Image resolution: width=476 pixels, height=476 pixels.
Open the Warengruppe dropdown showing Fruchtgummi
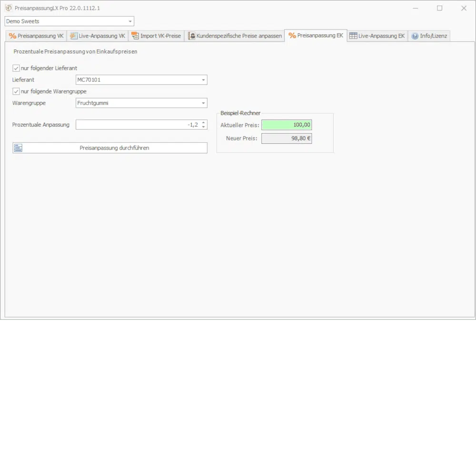click(x=203, y=103)
